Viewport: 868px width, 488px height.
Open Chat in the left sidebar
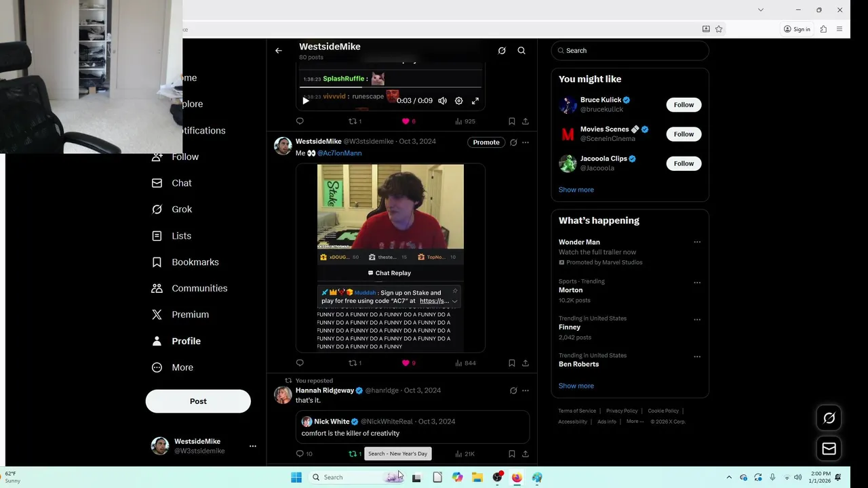172,183
